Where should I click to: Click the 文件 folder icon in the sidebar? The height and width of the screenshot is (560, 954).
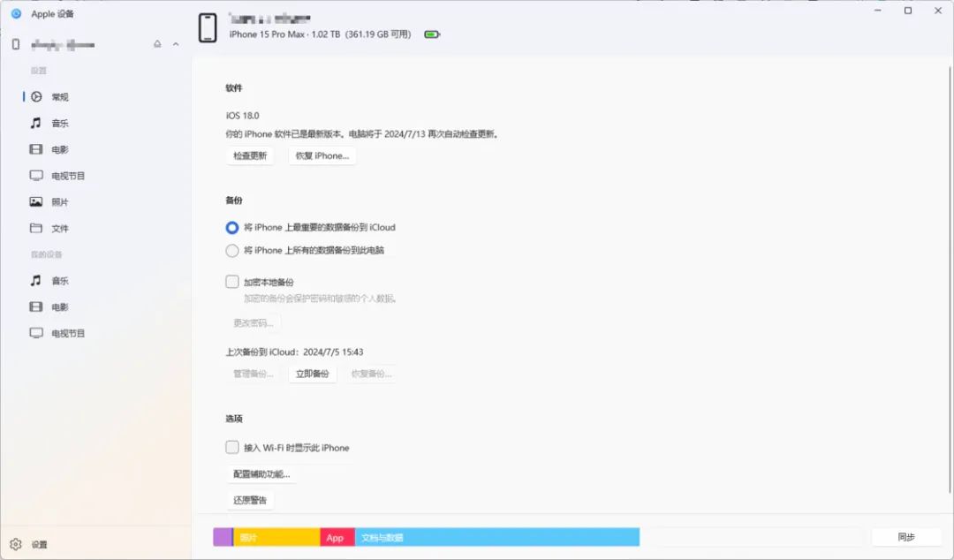[36, 228]
